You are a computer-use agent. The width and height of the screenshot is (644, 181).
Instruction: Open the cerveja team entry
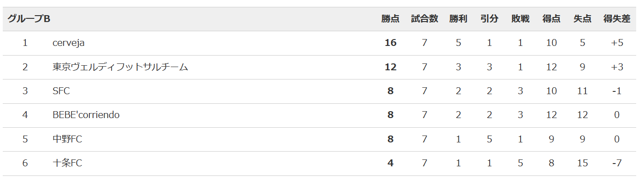coord(69,43)
